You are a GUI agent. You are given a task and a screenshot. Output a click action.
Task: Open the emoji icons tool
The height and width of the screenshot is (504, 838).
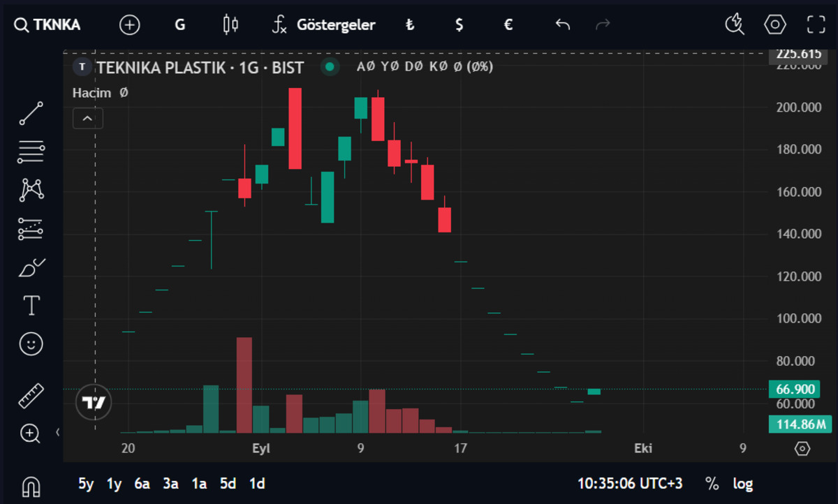click(x=31, y=343)
